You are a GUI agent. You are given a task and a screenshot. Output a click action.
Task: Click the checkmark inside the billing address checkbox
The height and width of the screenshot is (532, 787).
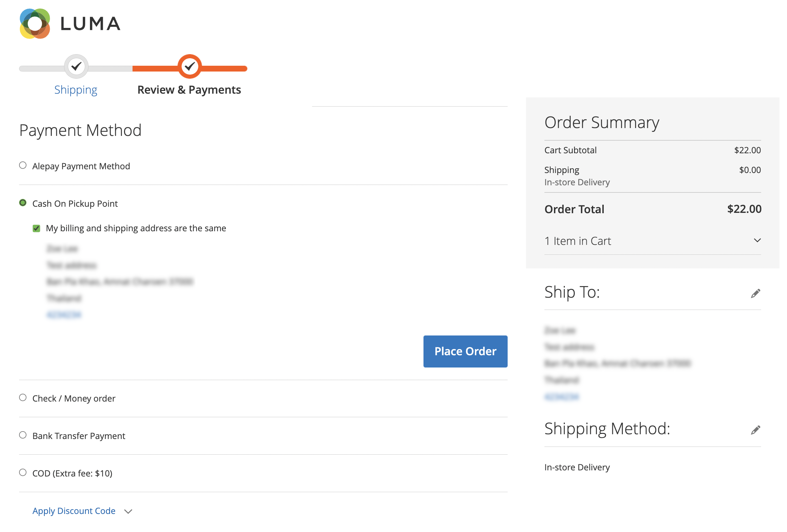tap(36, 228)
